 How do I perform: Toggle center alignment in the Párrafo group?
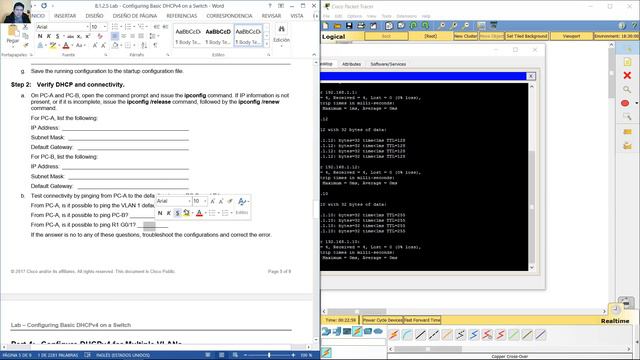[x=124, y=36]
